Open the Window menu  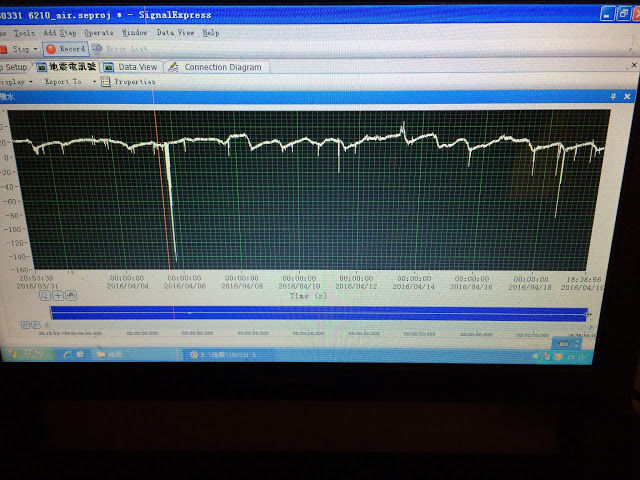tap(134, 33)
